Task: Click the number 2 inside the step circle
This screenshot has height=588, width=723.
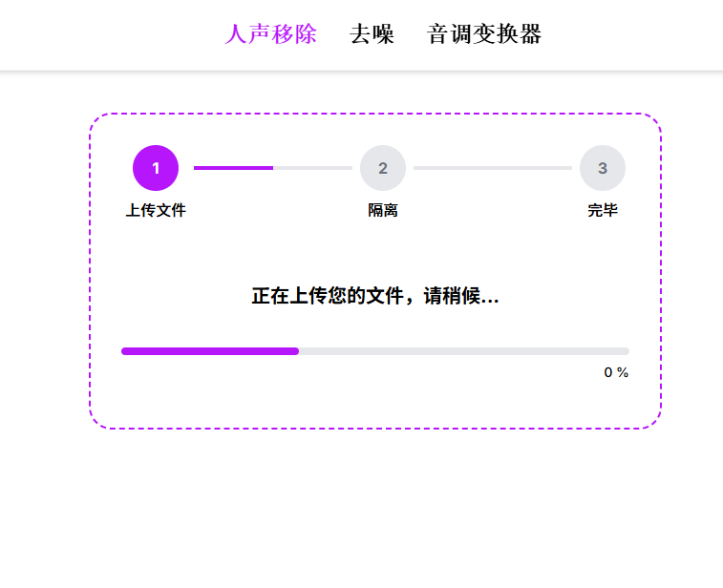Action: tap(383, 168)
